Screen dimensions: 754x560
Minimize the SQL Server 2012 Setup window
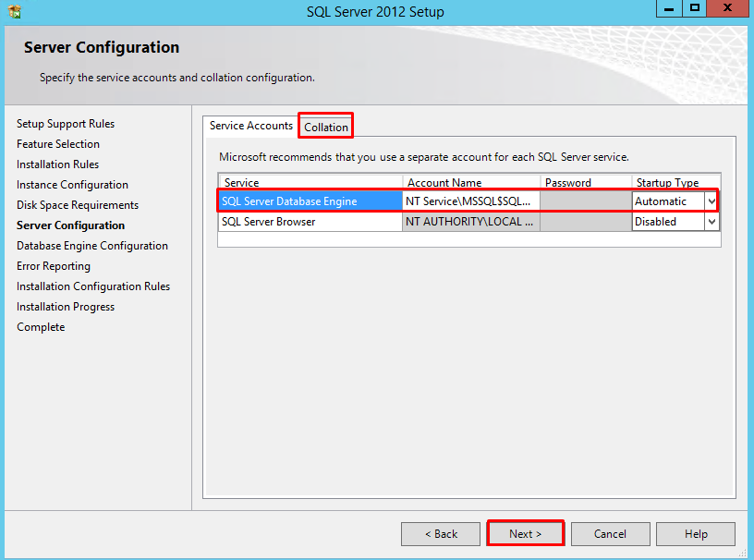point(669,8)
